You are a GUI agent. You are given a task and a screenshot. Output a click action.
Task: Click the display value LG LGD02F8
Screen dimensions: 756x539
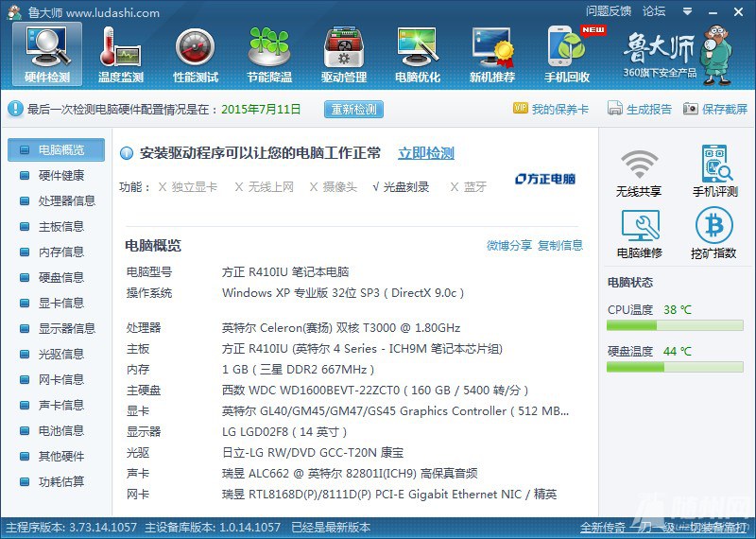(284, 431)
